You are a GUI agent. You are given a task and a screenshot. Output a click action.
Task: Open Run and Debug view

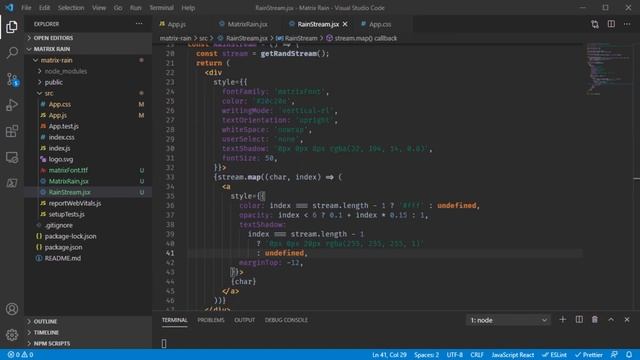tap(12, 105)
